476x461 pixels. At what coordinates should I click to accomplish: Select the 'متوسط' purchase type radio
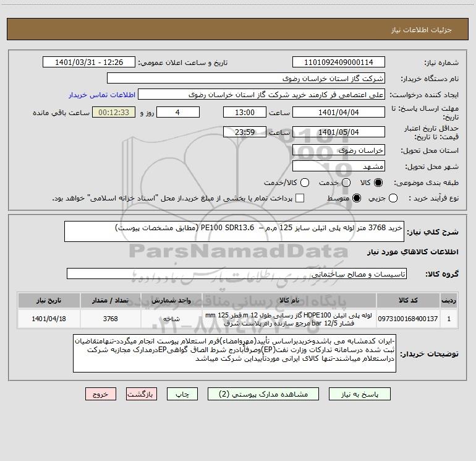pos(357,198)
